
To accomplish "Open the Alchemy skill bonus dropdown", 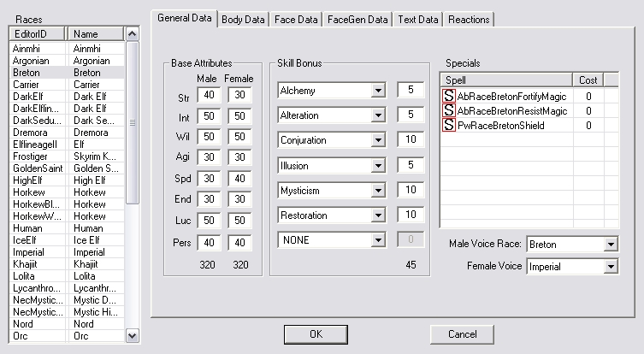I will click(x=377, y=90).
